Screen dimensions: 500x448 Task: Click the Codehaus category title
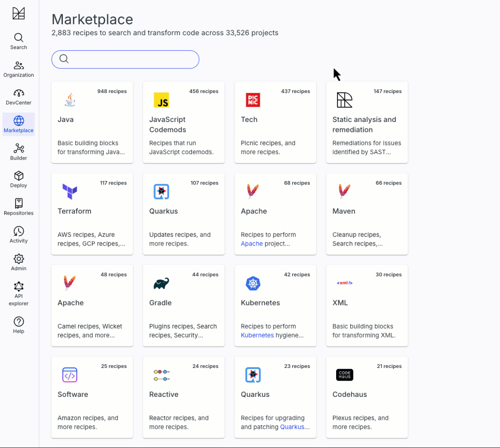click(x=350, y=394)
